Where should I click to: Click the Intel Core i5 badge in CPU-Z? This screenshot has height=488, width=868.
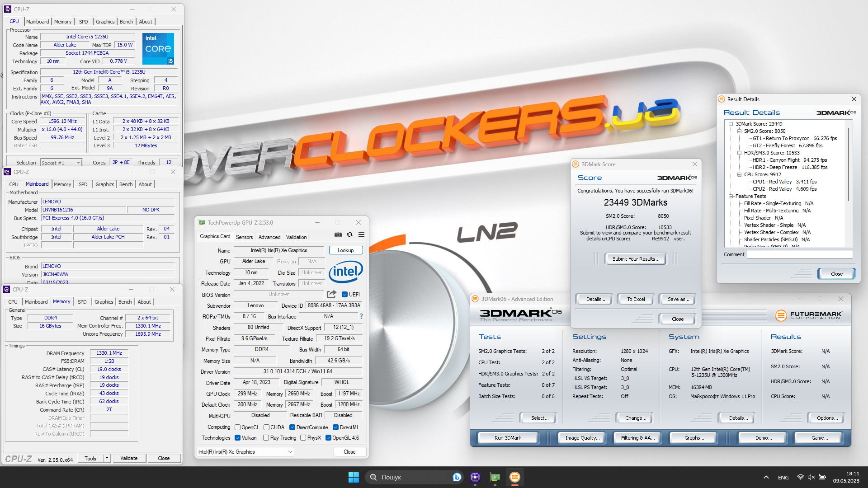coord(158,49)
